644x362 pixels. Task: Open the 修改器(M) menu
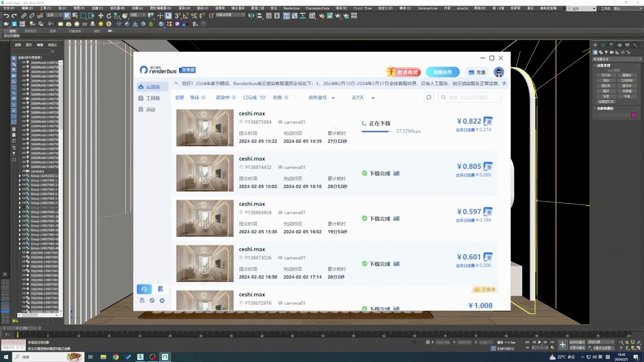pos(117,8)
